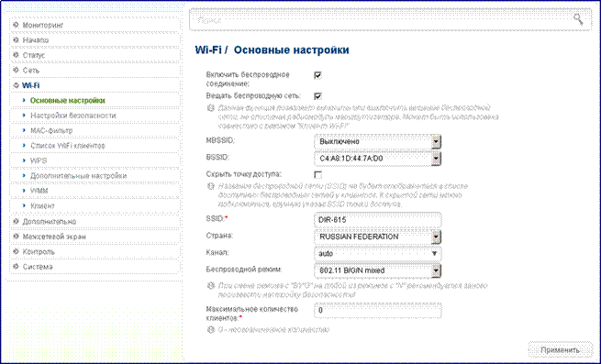Click the gear icon beside Wi-Fi
The height and width of the screenshot is (364, 601).
[x=16, y=85]
